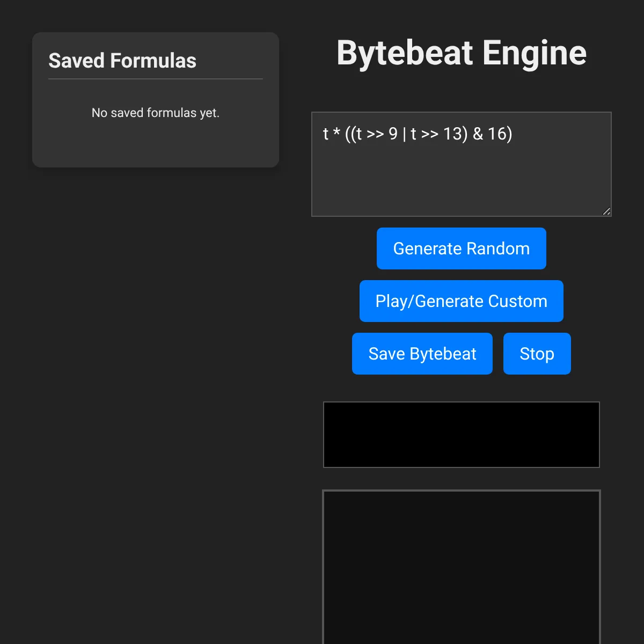Image resolution: width=644 pixels, height=644 pixels.
Task: Save the current bytebeat with Save Bytebeat
Action: tap(422, 353)
